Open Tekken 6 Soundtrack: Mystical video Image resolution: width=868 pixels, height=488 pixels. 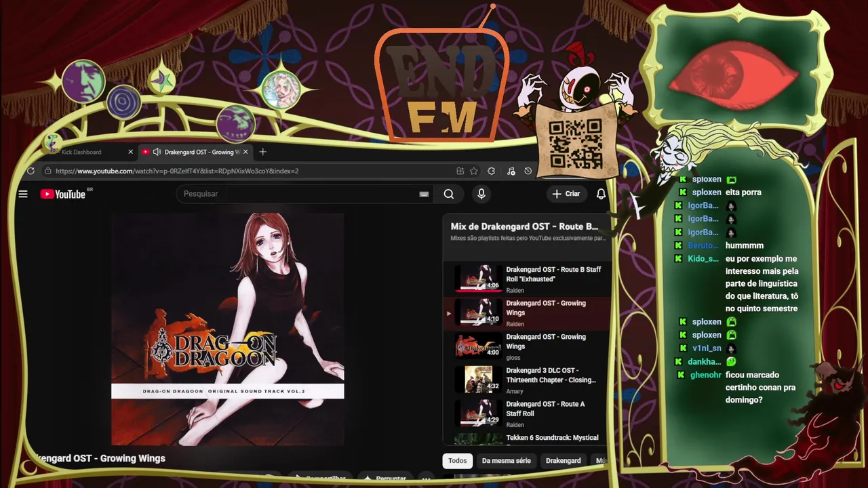pyautogui.click(x=528, y=439)
